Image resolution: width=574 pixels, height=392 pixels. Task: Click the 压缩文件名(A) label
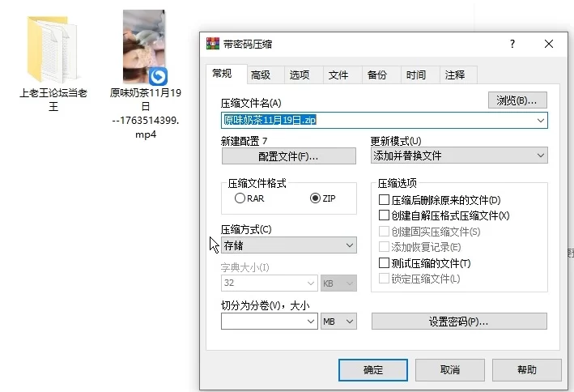click(251, 103)
